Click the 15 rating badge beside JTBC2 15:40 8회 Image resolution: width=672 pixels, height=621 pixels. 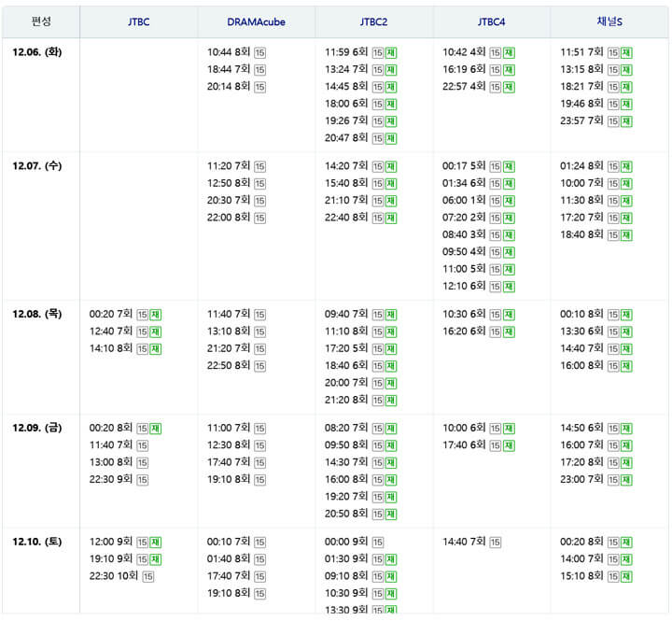click(378, 184)
